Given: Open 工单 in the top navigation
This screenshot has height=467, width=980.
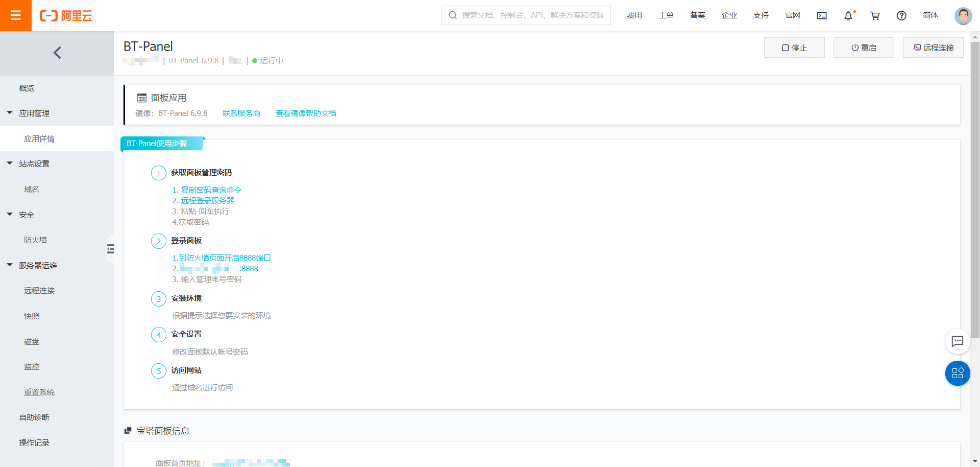Looking at the screenshot, I should 666,15.
